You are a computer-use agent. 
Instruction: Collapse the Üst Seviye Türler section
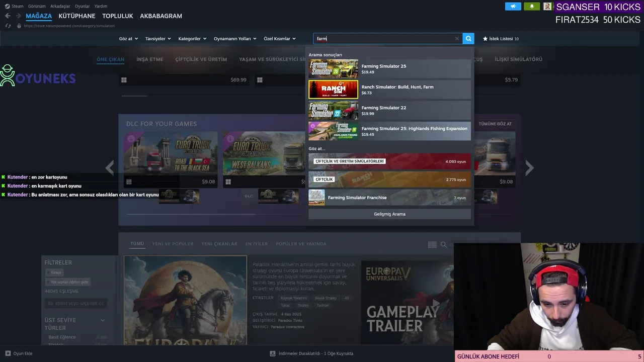(103, 320)
